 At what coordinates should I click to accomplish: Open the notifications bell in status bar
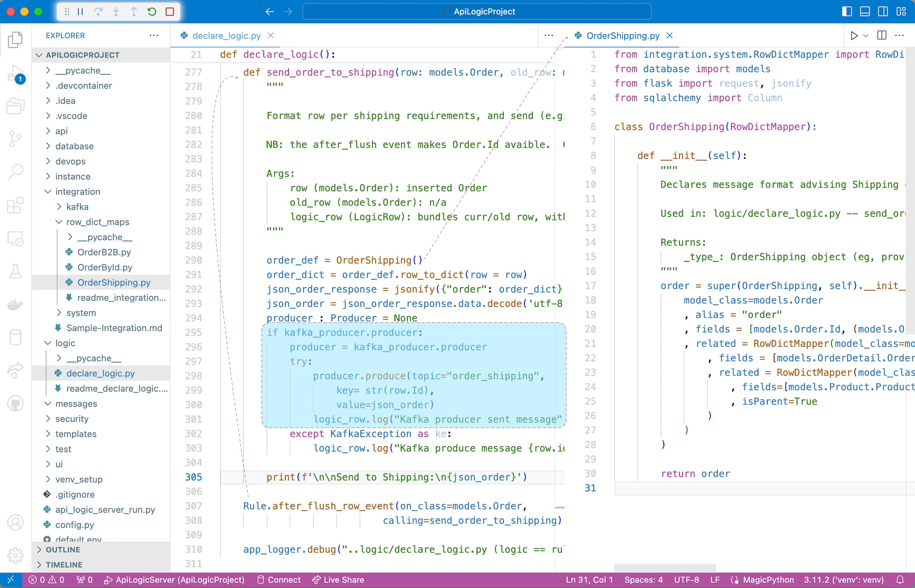(900, 580)
